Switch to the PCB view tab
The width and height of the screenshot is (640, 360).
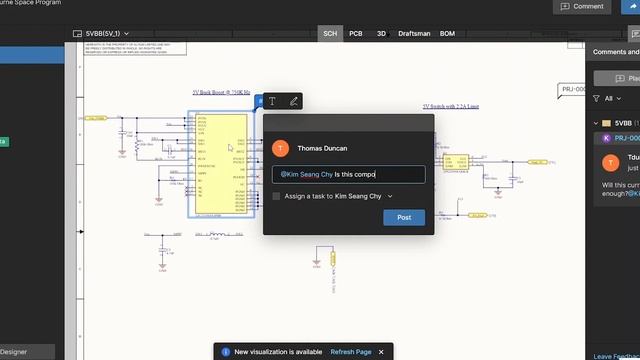click(356, 33)
